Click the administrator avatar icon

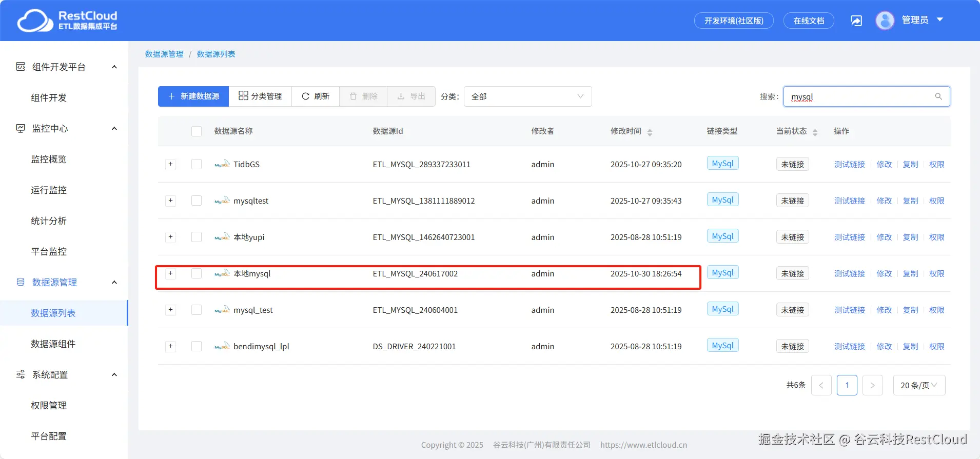885,21
